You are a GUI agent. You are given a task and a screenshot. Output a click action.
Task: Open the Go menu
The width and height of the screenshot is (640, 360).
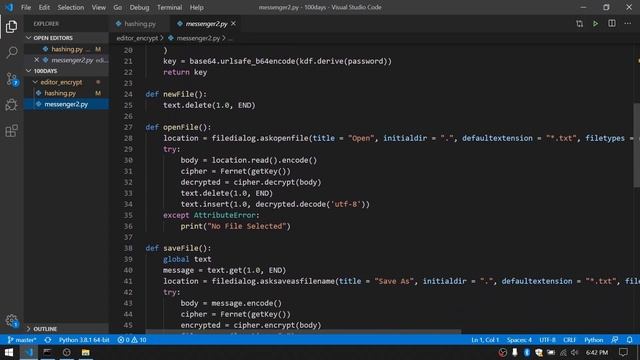pos(118,7)
